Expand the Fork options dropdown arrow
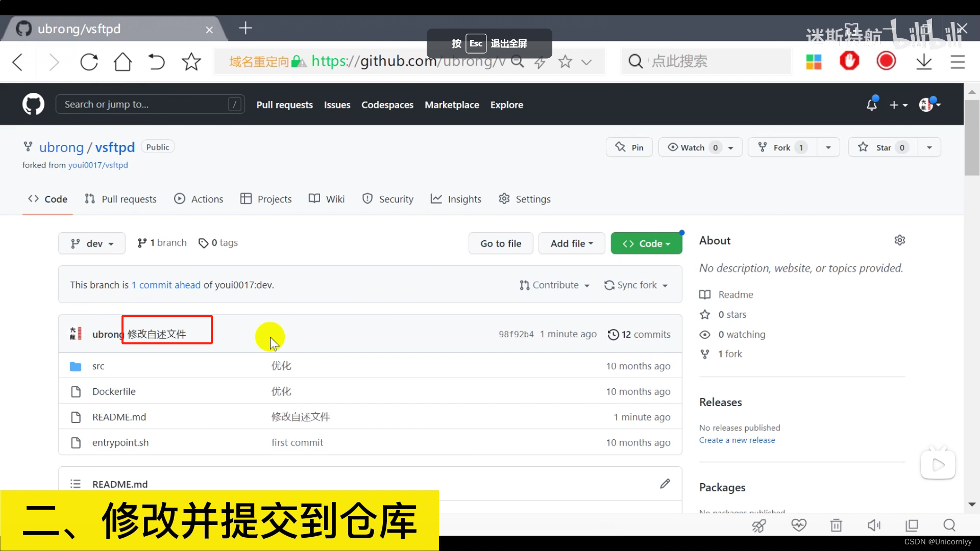Image resolution: width=980 pixels, height=551 pixels. [828, 147]
